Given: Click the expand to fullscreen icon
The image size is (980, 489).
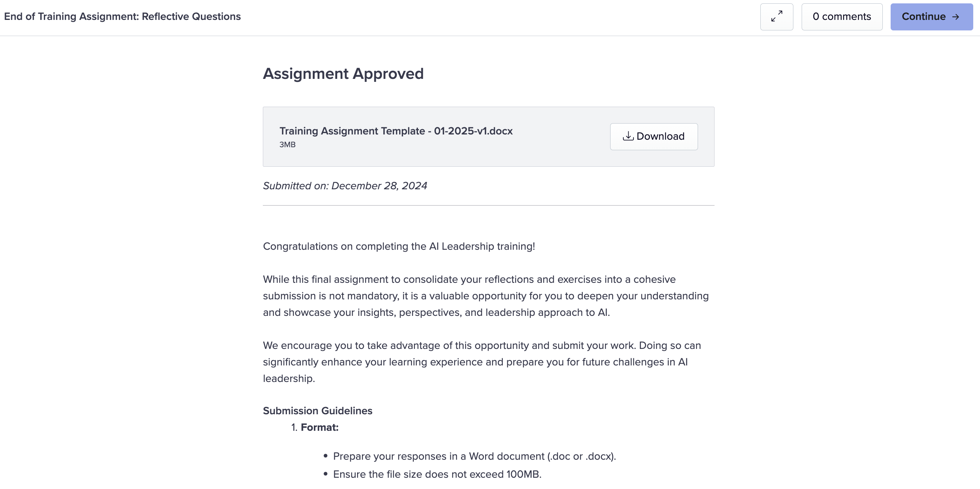Looking at the screenshot, I should click(x=776, y=17).
